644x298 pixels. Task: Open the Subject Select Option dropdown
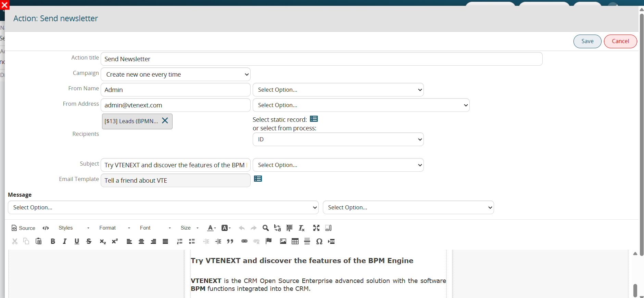point(338,165)
